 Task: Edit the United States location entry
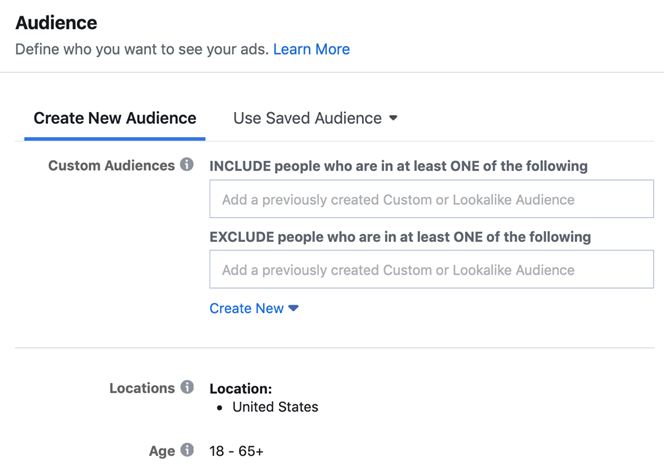coord(275,407)
